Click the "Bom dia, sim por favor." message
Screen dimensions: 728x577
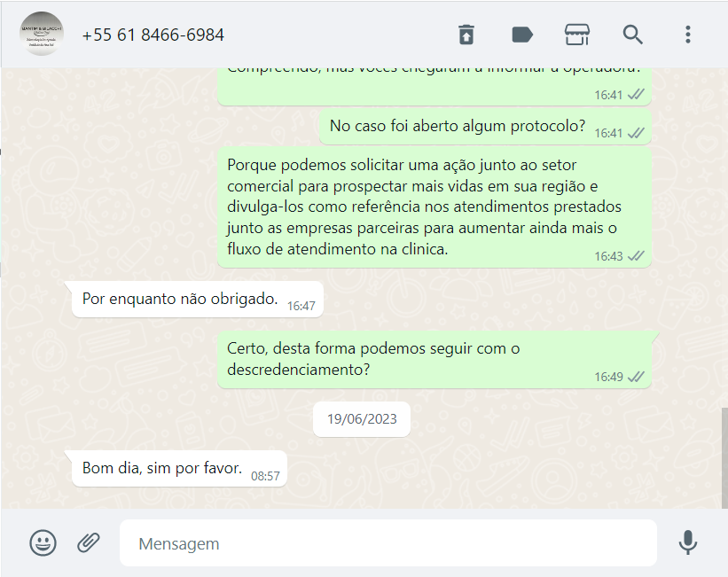(179, 469)
